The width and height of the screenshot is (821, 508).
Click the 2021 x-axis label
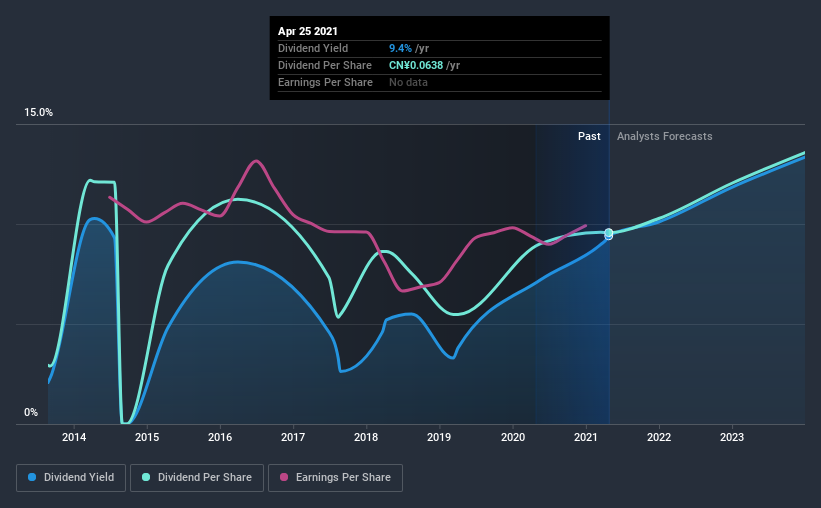pyautogui.click(x=585, y=437)
